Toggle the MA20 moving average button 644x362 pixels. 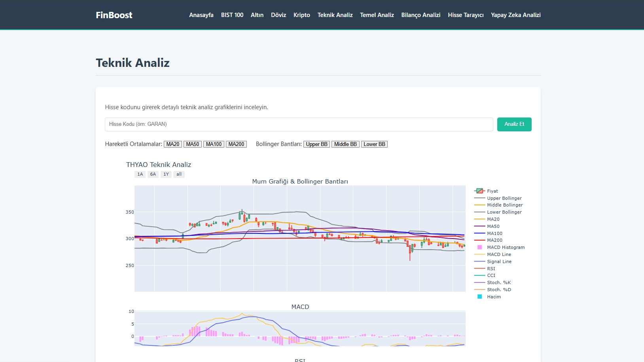click(x=173, y=144)
